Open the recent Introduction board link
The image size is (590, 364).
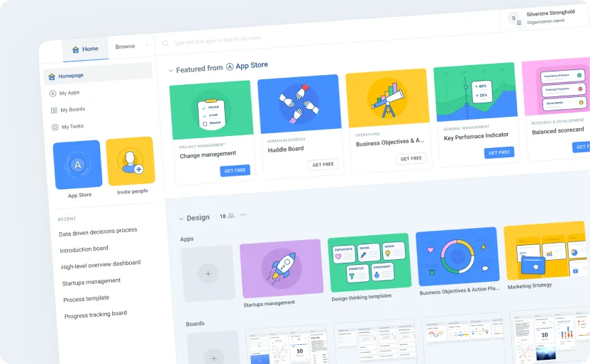[x=84, y=249]
